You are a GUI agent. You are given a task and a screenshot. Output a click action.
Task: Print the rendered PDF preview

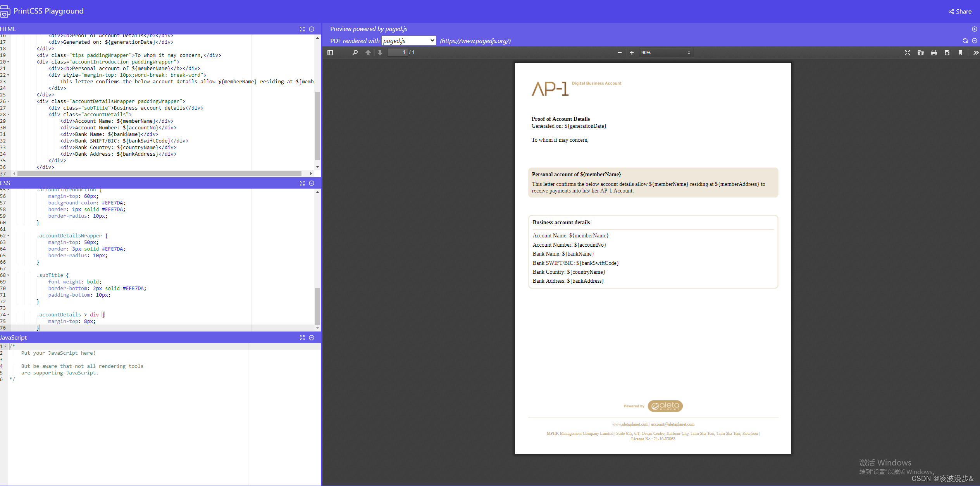[934, 52]
